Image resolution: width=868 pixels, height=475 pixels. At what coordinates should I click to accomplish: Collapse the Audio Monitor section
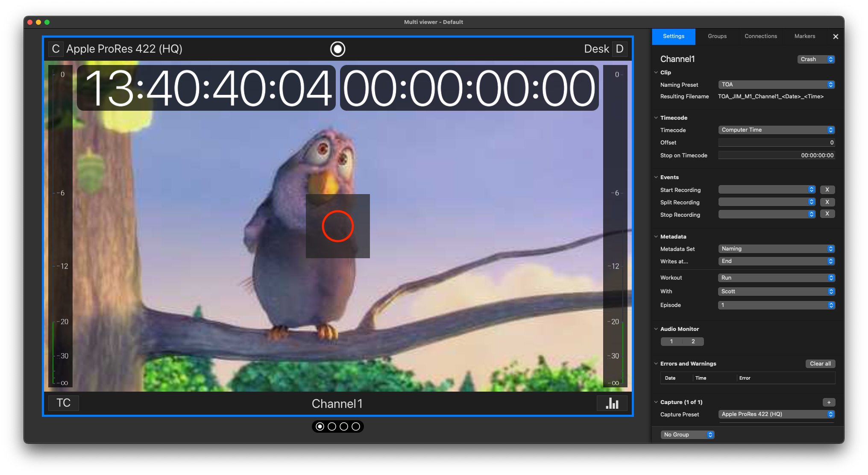[656, 329]
